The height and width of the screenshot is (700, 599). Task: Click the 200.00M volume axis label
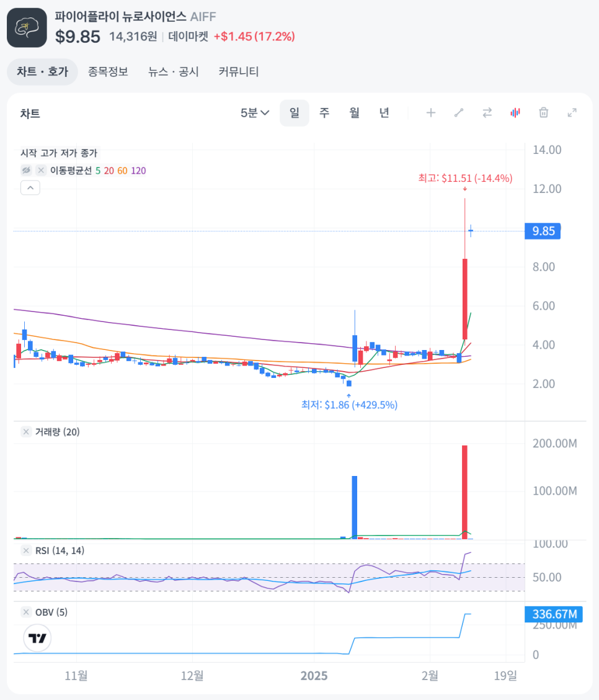[554, 443]
